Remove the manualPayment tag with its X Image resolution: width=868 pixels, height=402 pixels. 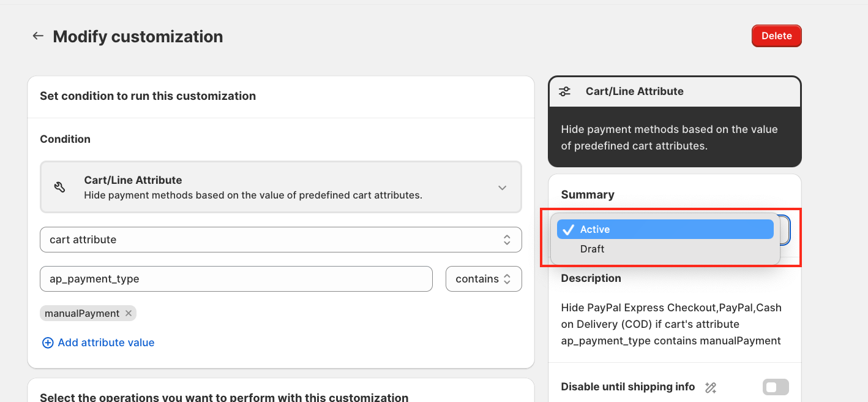click(129, 313)
